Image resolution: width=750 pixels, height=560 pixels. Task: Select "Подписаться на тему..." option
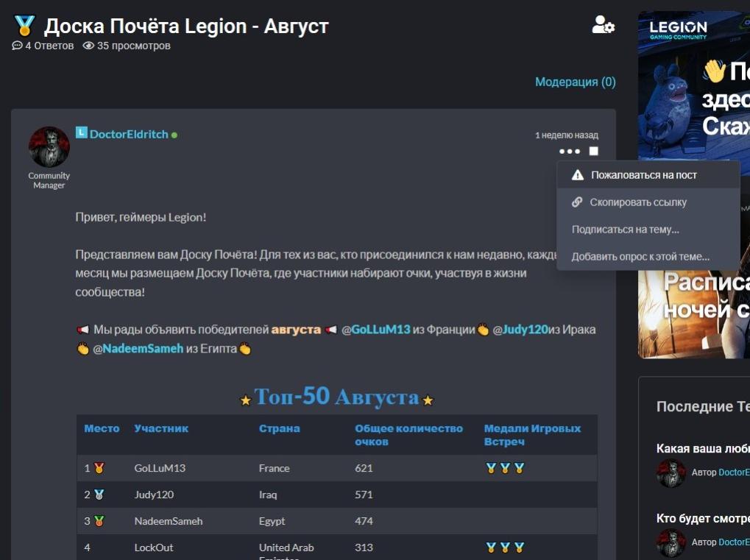pyautogui.click(x=625, y=230)
